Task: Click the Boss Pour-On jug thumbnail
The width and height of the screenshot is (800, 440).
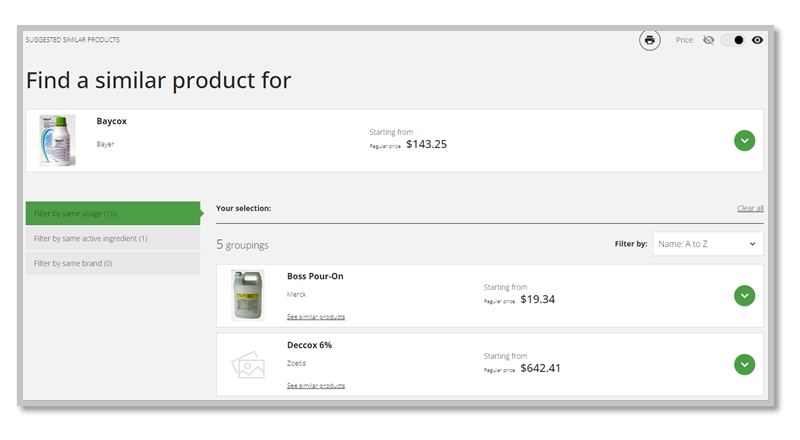Action: coord(247,295)
